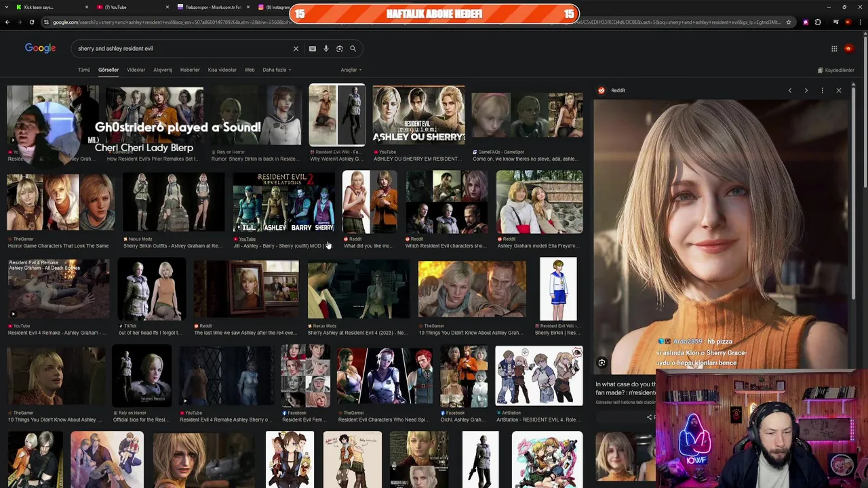Open Google Lens image search icon
Image resolution: width=868 pixels, height=488 pixels.
click(x=340, y=49)
